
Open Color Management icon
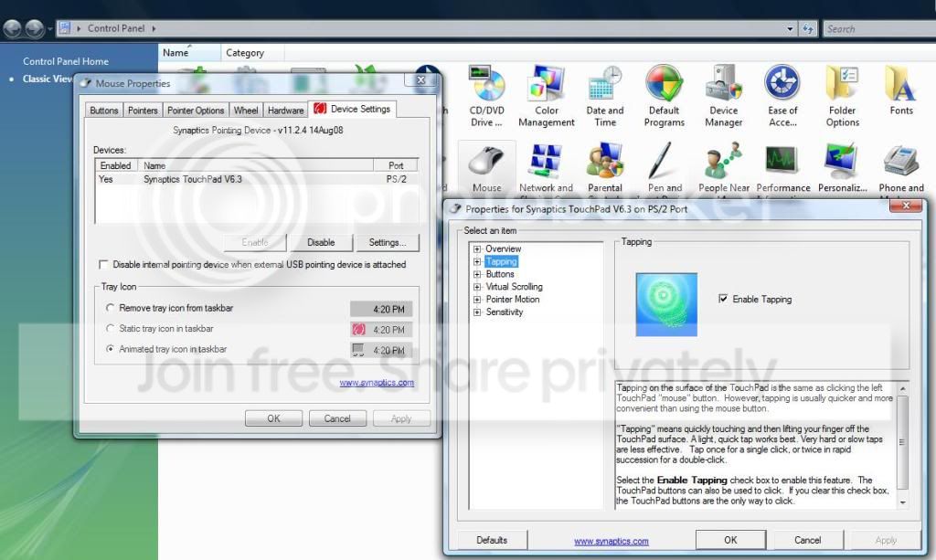click(547, 97)
